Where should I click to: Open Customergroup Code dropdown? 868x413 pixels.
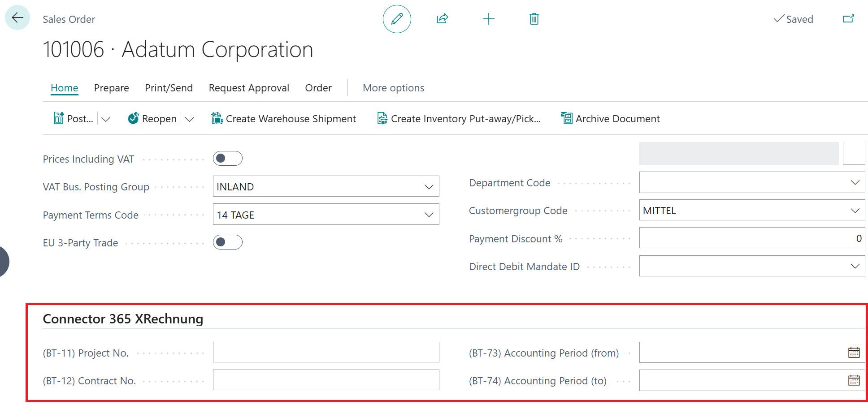[855, 211]
